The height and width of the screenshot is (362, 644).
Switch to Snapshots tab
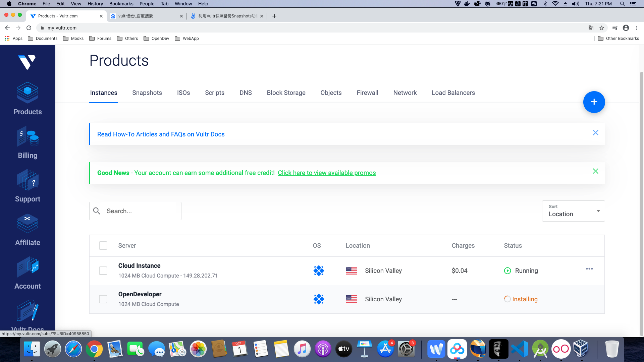point(147,93)
